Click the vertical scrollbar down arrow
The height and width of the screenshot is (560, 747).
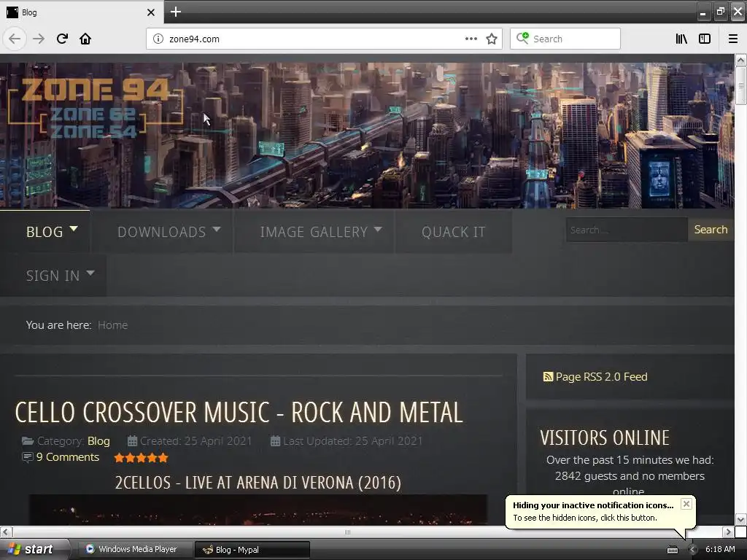tap(740, 519)
